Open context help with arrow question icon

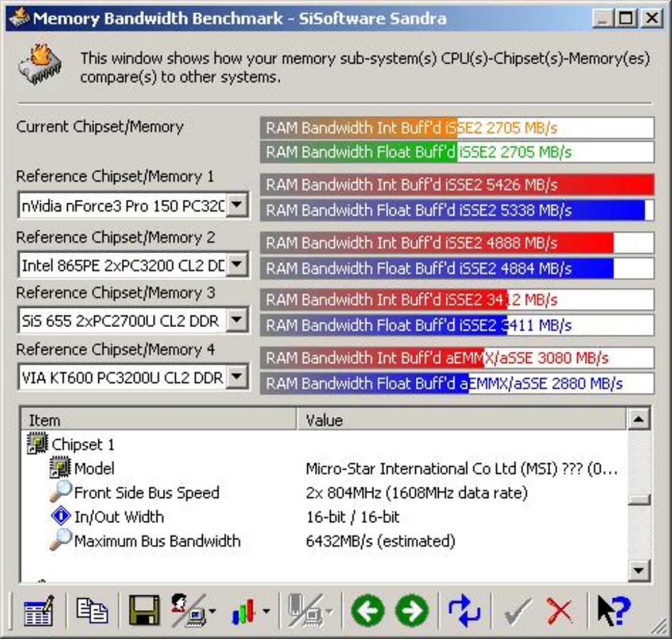(614, 610)
